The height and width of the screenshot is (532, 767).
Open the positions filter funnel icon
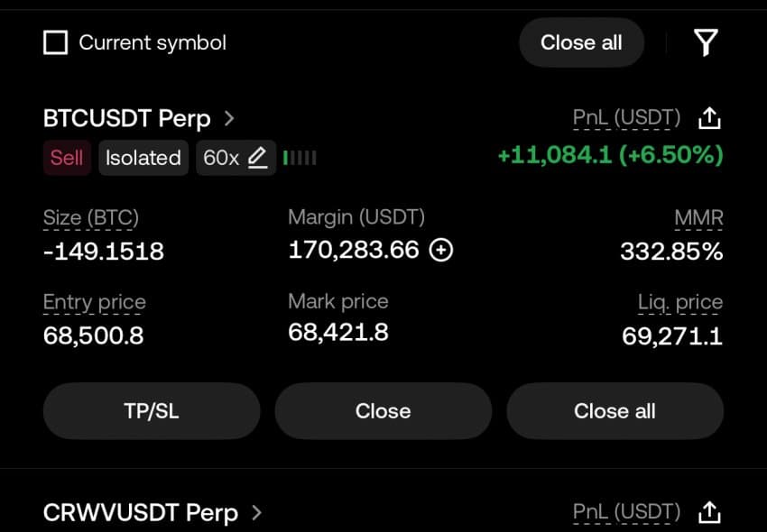point(706,42)
